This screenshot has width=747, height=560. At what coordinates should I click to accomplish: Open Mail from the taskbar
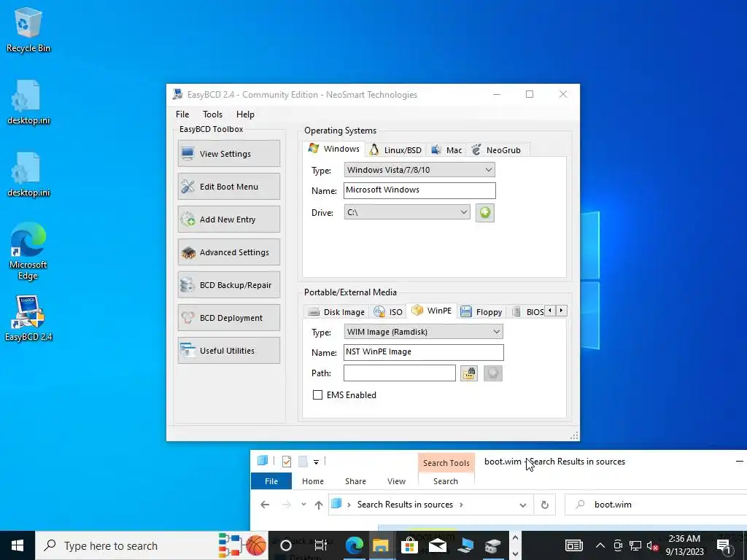(x=437, y=545)
